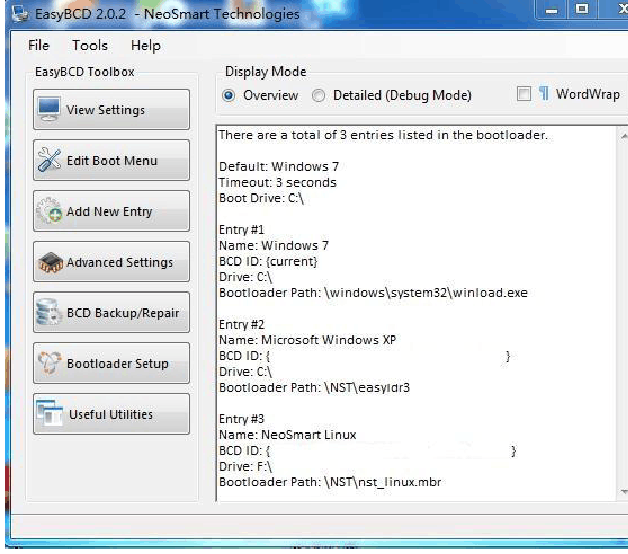Click the monitor icon on View Settings

point(49,109)
